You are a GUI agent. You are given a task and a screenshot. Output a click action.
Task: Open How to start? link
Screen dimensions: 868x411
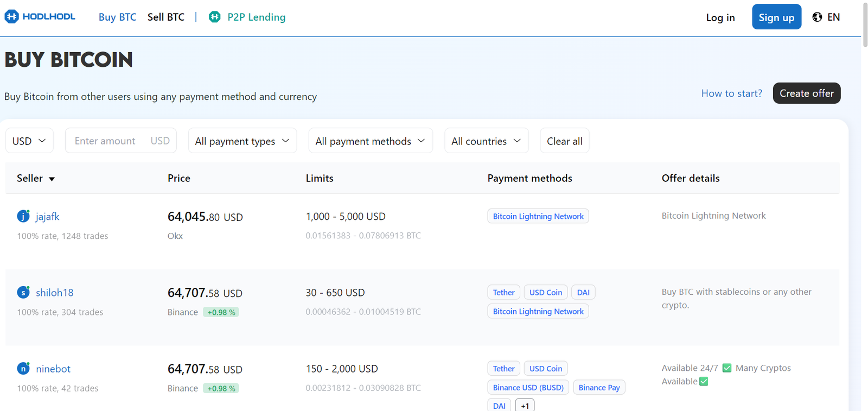click(731, 93)
